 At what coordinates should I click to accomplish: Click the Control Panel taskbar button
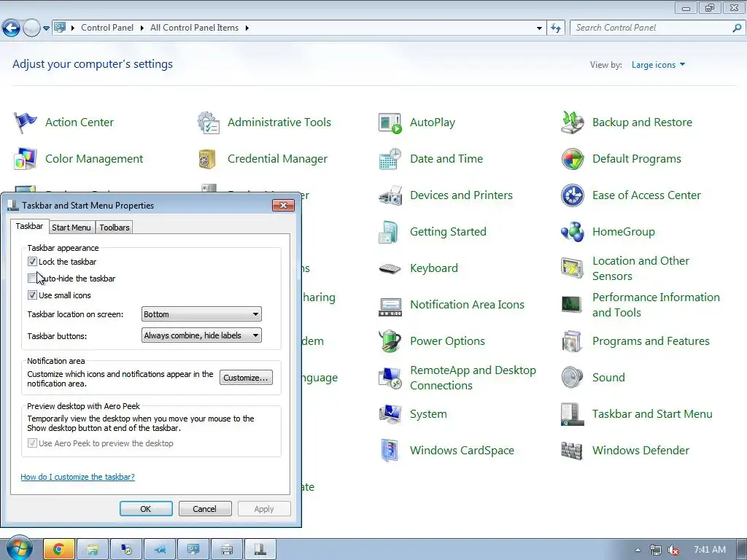(193, 550)
